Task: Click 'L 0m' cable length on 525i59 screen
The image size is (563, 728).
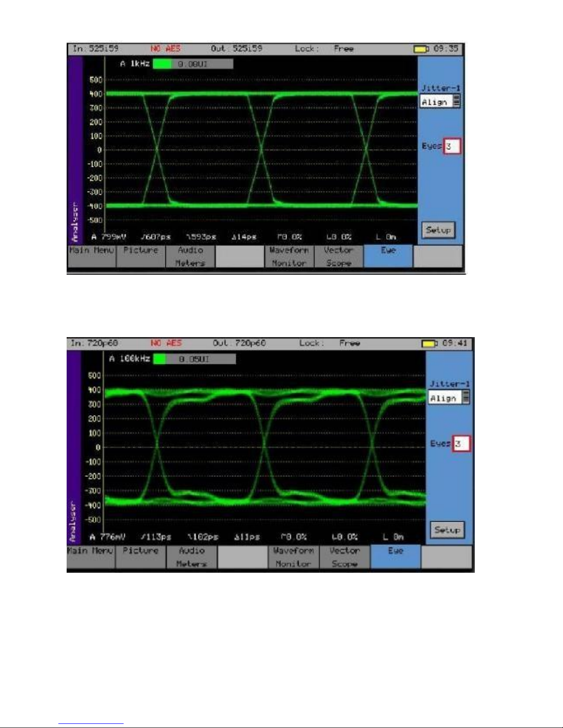Action: (386, 237)
